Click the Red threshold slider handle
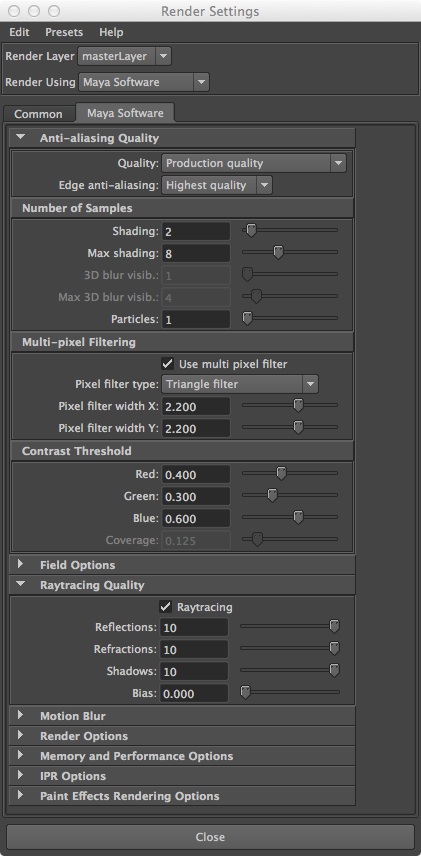Viewport: 421px width, 856px height. point(281,474)
